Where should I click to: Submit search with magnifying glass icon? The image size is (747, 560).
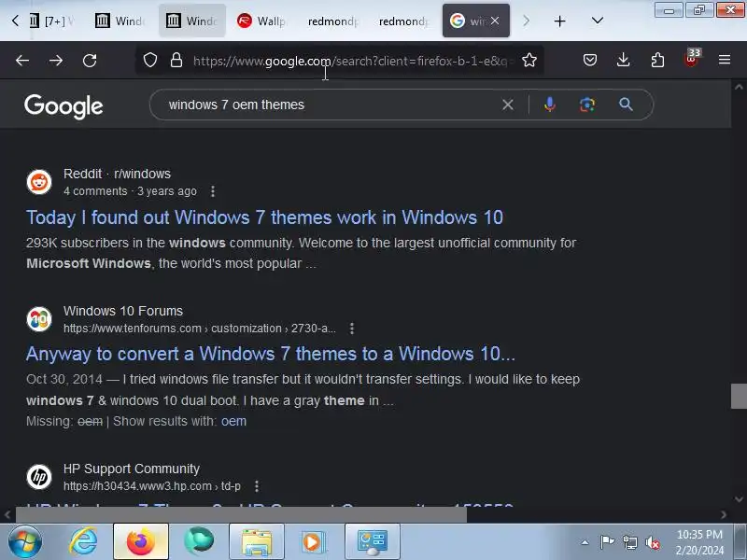click(626, 105)
